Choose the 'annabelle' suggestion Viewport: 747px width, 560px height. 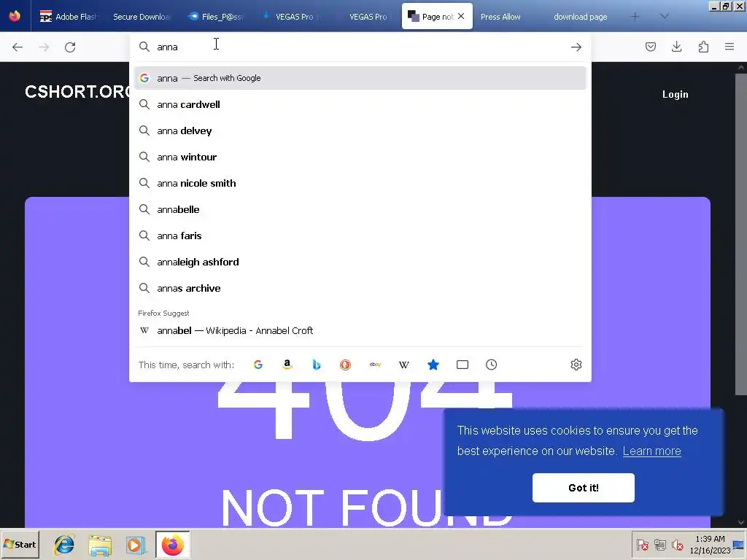[360, 209]
